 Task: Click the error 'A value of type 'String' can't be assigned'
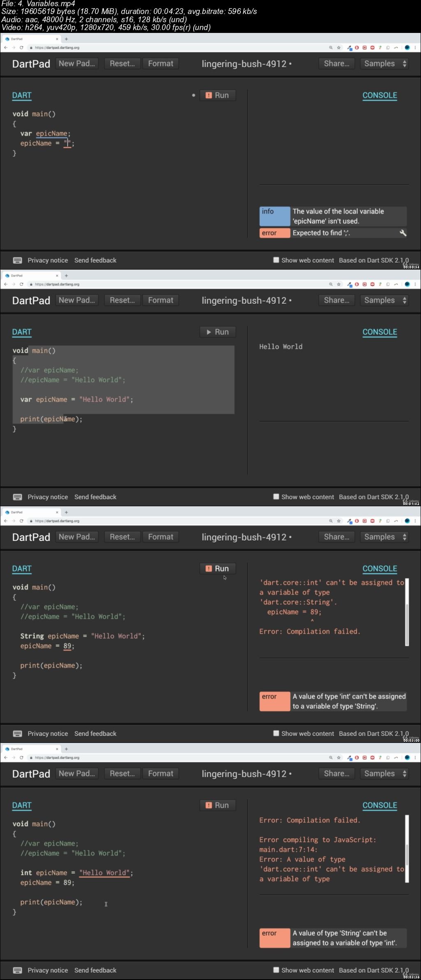click(333, 938)
